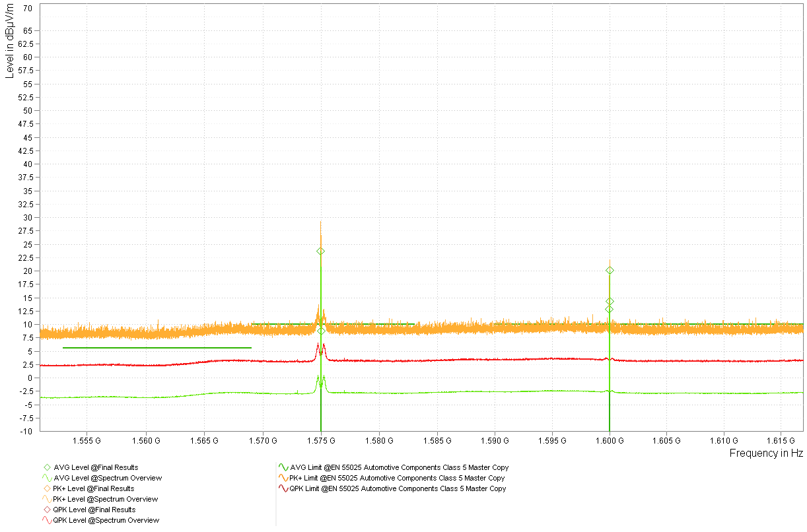The image size is (807, 532).
Task: Click the PK+ Level Spectrum Overview legend icon
Action: [47, 499]
